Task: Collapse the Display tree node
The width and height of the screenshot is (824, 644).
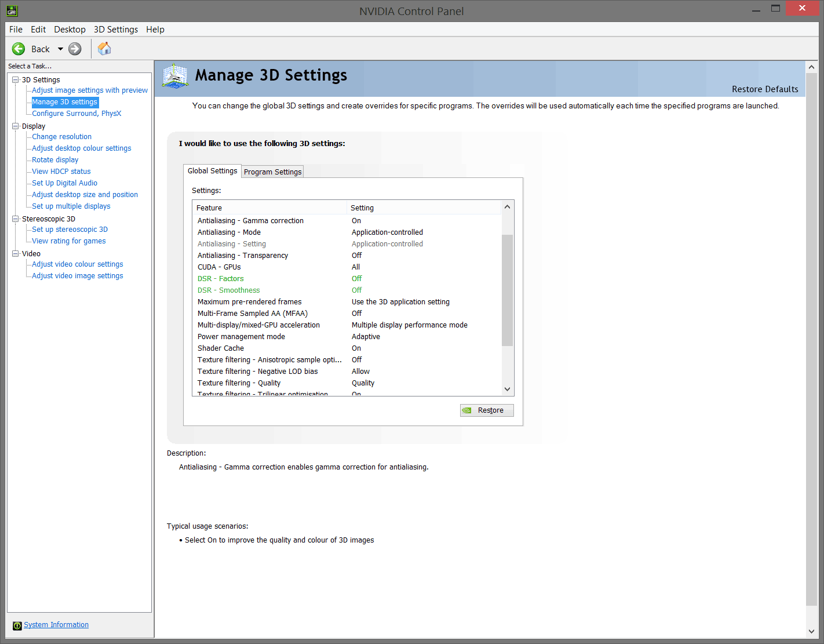Action: pos(16,126)
